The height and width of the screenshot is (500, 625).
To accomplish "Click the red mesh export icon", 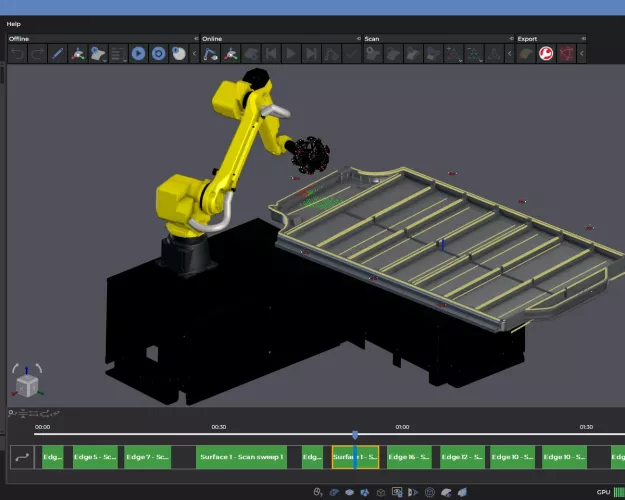I will [x=567, y=54].
